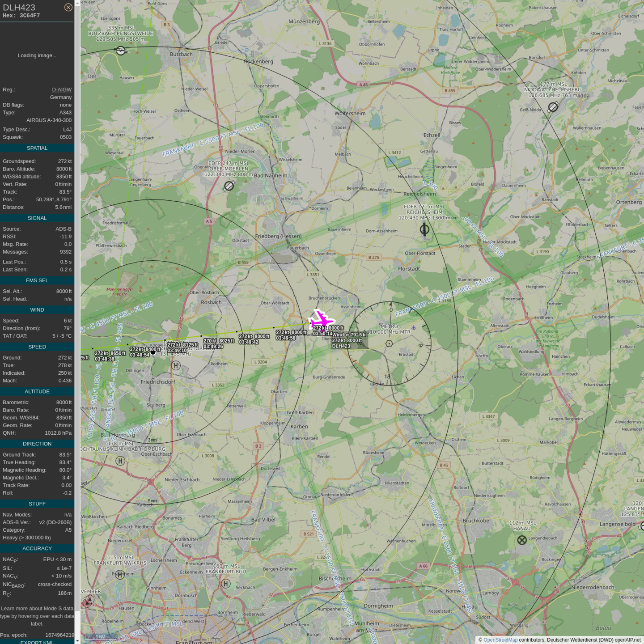Select the 03:49:58 track point label

click(x=285, y=338)
